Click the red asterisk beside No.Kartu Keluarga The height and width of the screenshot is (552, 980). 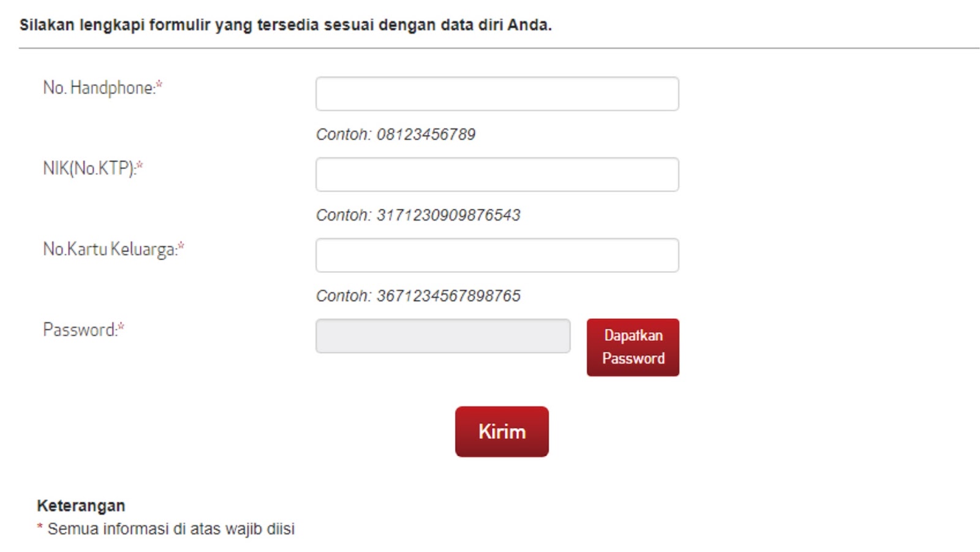coord(181,246)
